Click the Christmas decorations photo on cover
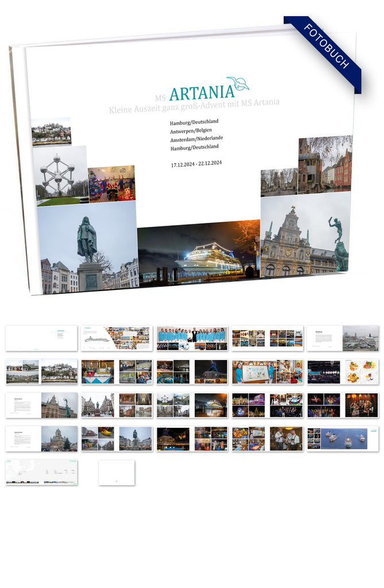 pos(112,184)
